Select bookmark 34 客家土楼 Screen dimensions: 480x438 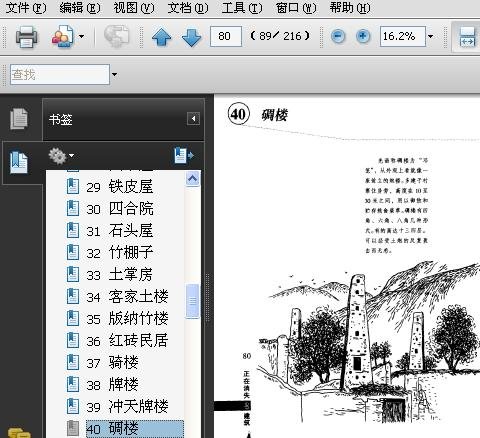(127, 297)
